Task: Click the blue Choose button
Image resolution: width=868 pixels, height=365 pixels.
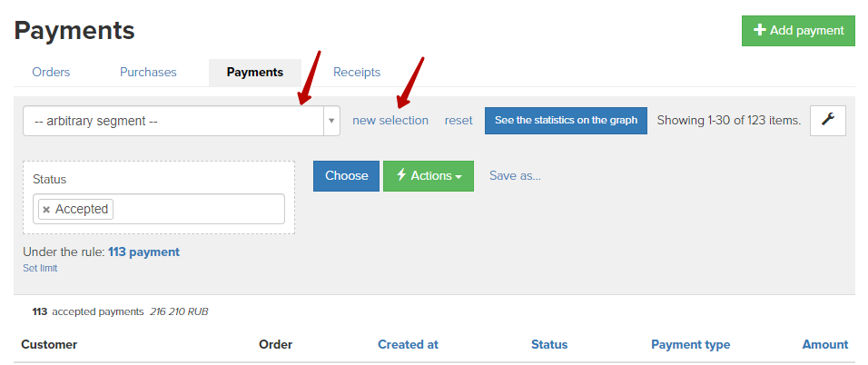Action: click(x=347, y=176)
